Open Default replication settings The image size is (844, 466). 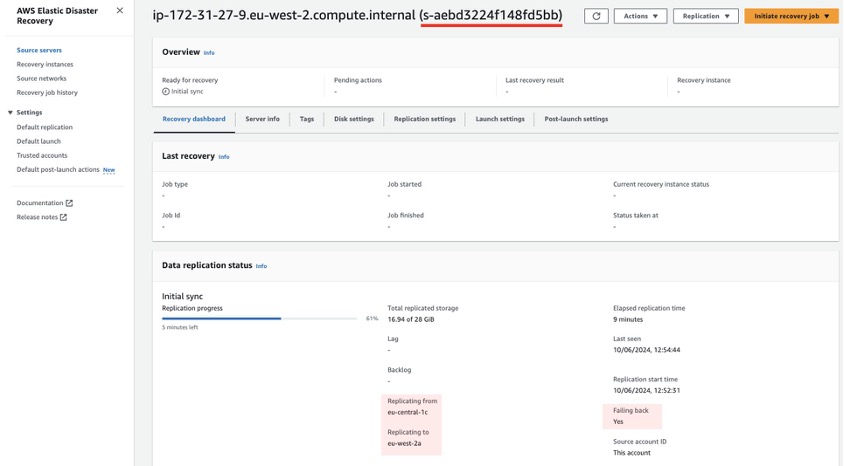45,127
